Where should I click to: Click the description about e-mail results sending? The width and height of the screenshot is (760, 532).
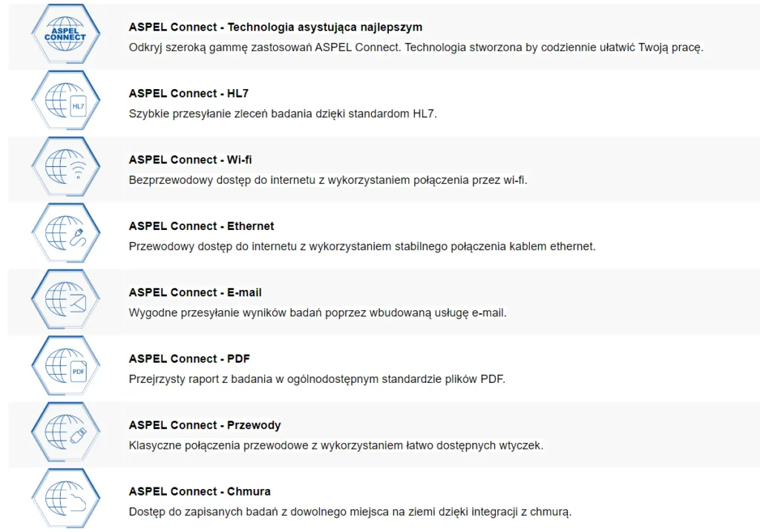click(318, 313)
